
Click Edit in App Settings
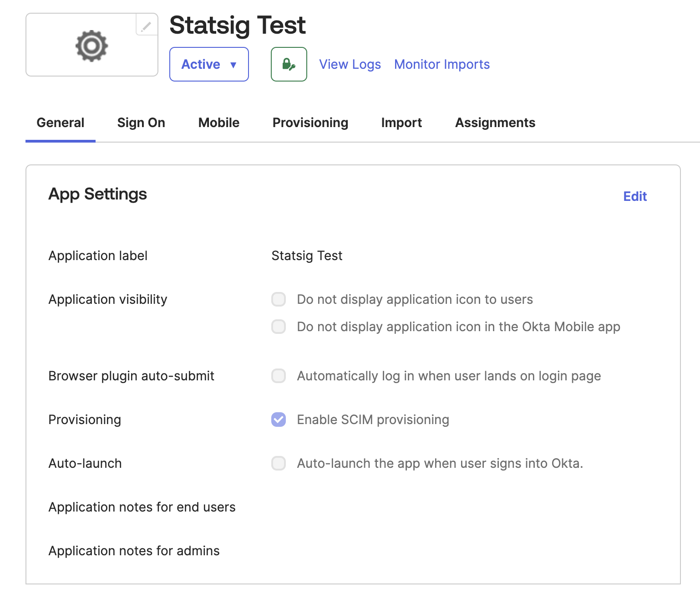point(635,196)
